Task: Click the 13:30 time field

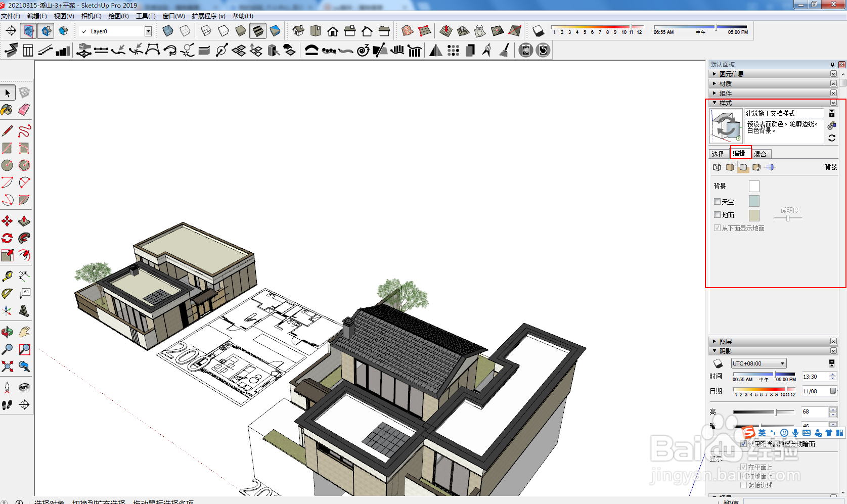Action: pyautogui.click(x=815, y=377)
